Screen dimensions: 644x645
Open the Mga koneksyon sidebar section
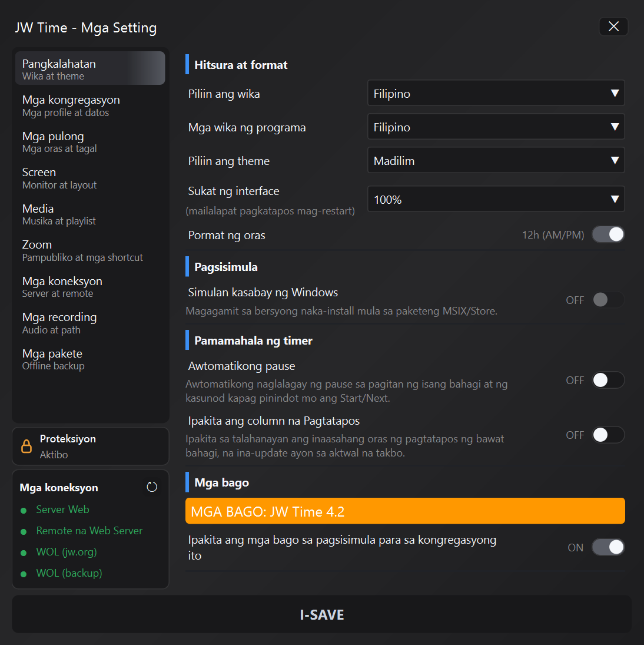(x=90, y=287)
